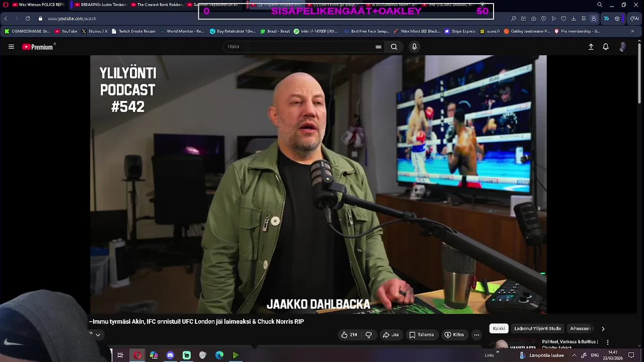Open the YouTube account avatar menu

point(622,47)
